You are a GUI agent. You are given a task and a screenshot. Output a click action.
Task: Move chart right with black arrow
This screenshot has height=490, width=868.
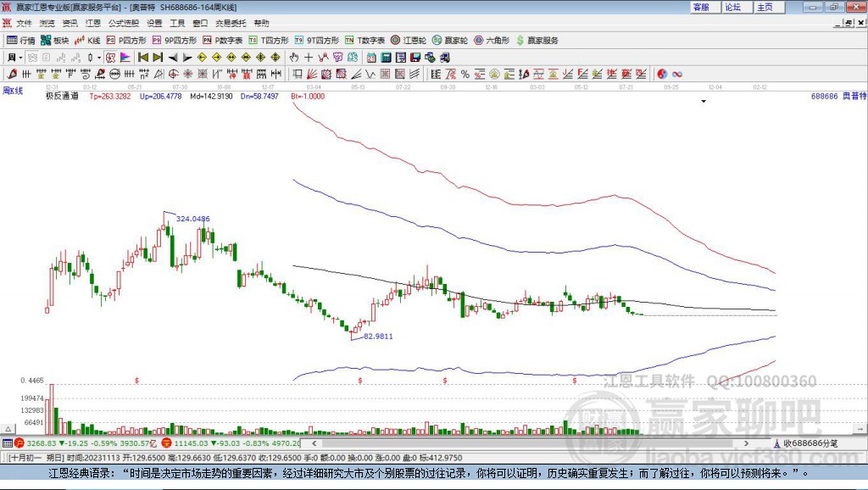187,58
